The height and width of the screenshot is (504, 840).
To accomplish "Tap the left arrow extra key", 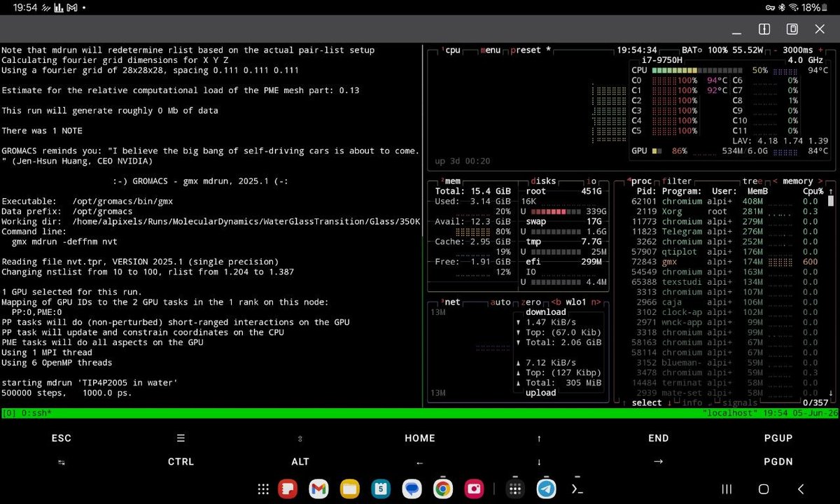I will 420,461.
